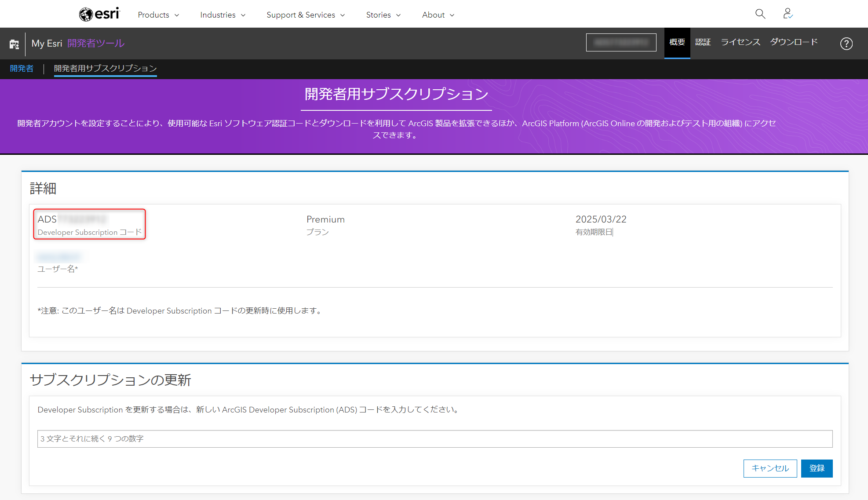Click the Esri globe logo
868x500 pixels.
coord(99,14)
